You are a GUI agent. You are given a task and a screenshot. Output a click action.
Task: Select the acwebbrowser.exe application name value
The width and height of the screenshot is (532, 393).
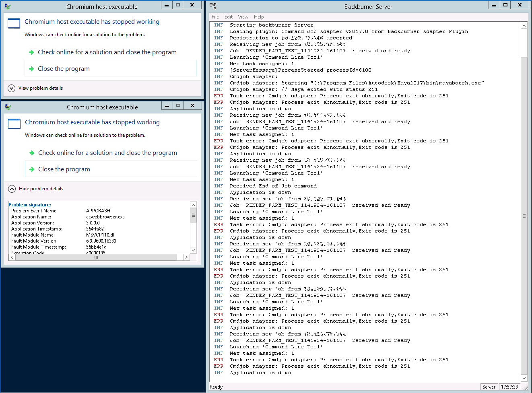coord(105,217)
